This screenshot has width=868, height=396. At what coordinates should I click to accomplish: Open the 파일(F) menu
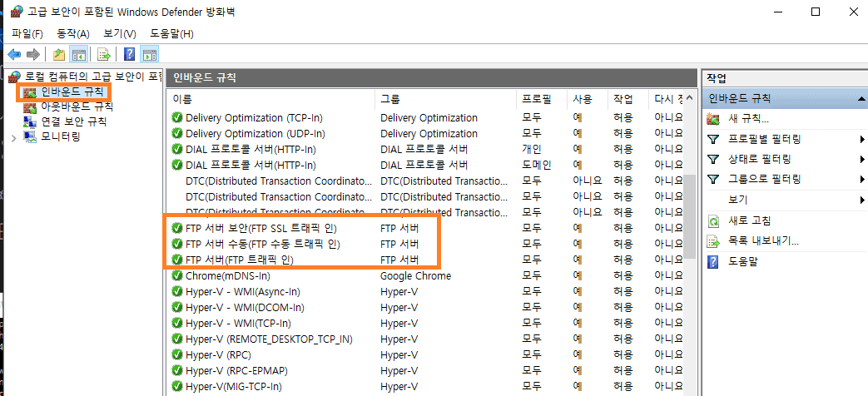(x=27, y=34)
